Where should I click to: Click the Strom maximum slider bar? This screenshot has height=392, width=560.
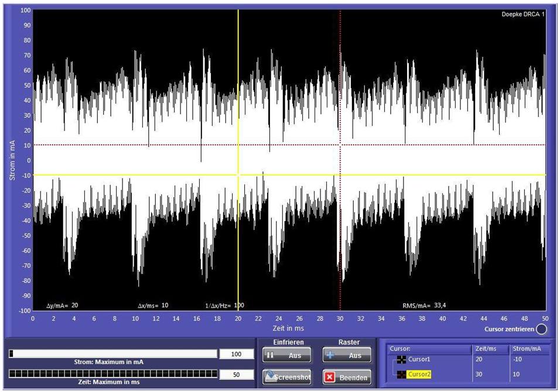click(x=113, y=354)
